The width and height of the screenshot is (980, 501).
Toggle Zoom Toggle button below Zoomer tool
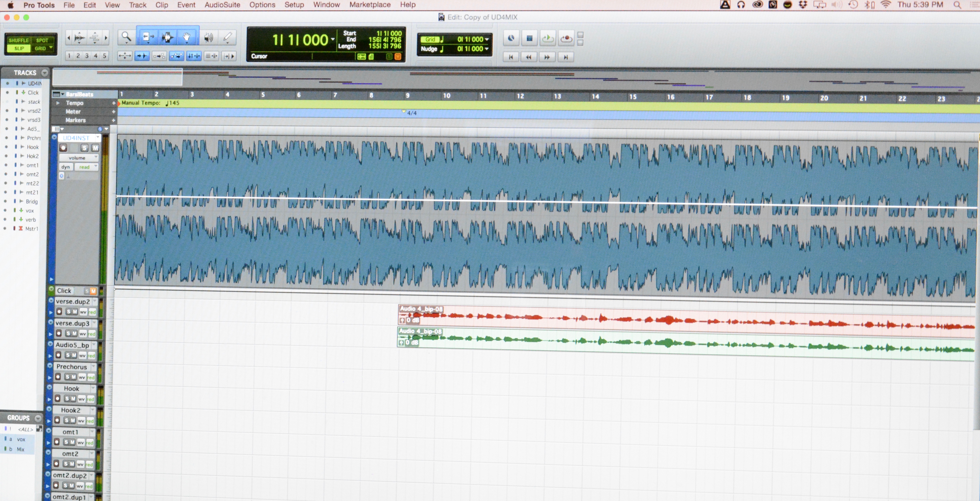pyautogui.click(x=124, y=56)
